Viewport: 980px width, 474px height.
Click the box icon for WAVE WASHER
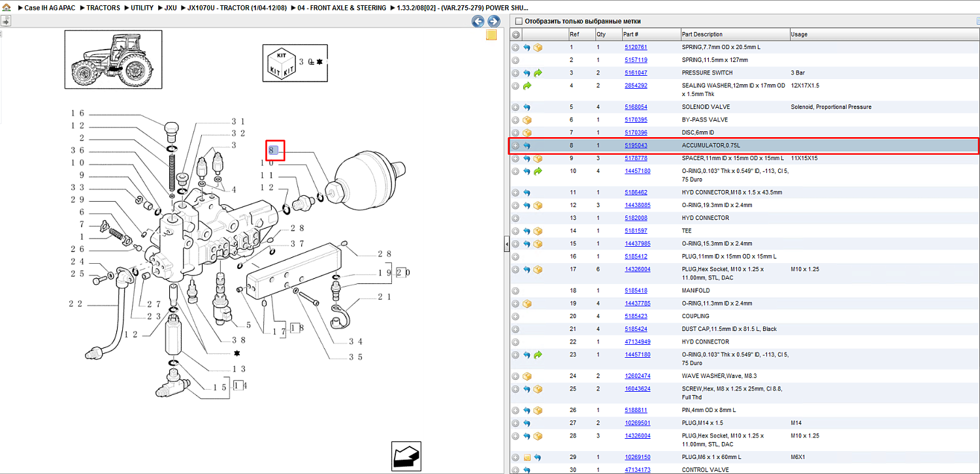click(527, 376)
